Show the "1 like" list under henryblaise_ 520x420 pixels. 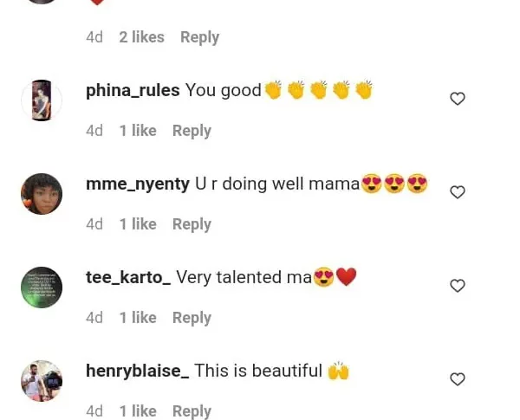[138, 411]
